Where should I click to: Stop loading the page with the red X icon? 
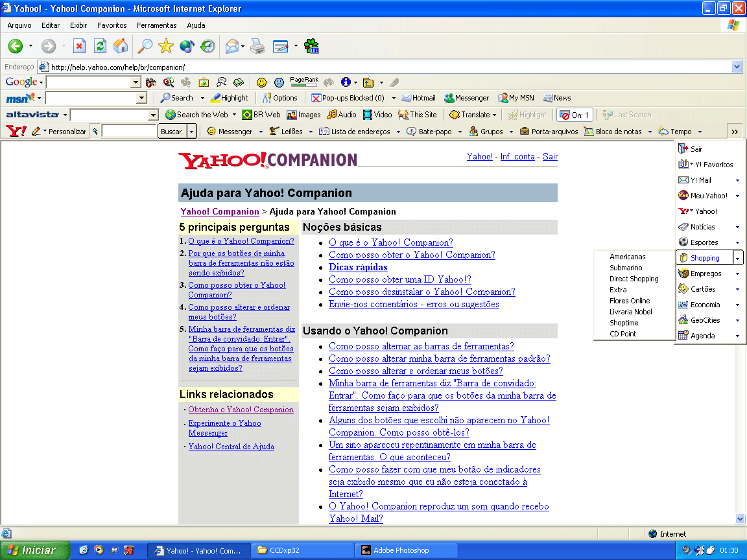coord(79,46)
